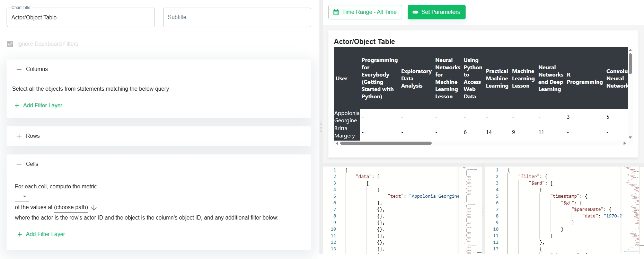Click the table scroll down arrow

[630, 137]
